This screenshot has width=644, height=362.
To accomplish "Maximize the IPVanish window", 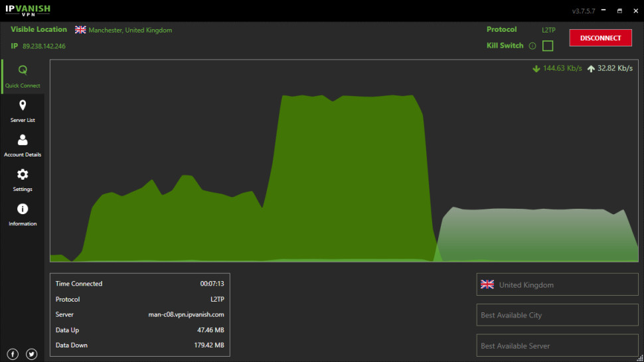I will pyautogui.click(x=619, y=11).
